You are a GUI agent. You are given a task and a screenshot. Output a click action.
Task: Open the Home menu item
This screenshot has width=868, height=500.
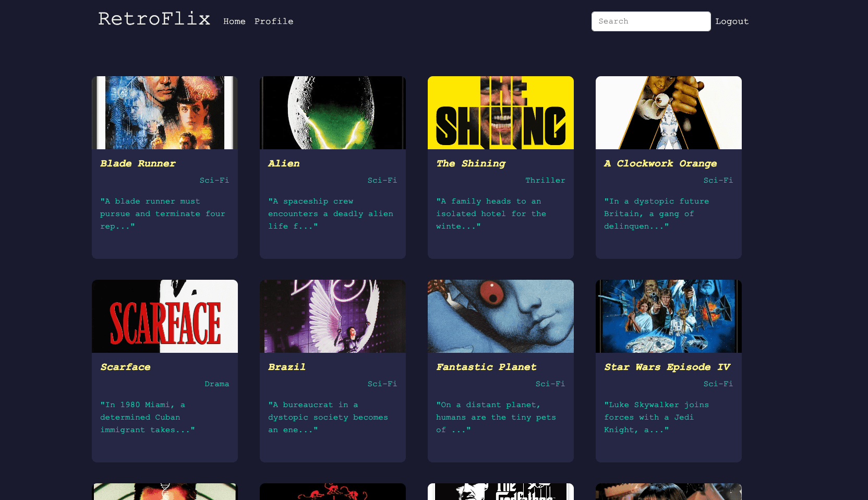234,21
